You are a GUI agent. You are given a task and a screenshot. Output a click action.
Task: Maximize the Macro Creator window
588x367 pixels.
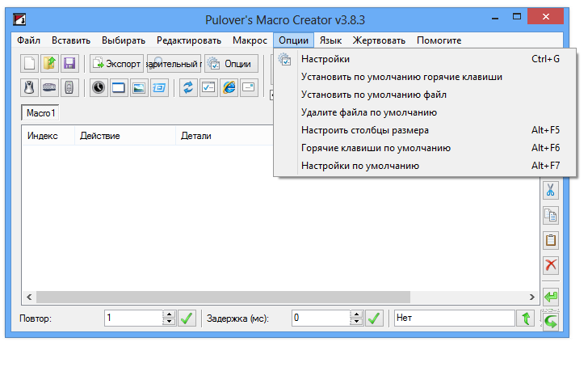pos(517,16)
